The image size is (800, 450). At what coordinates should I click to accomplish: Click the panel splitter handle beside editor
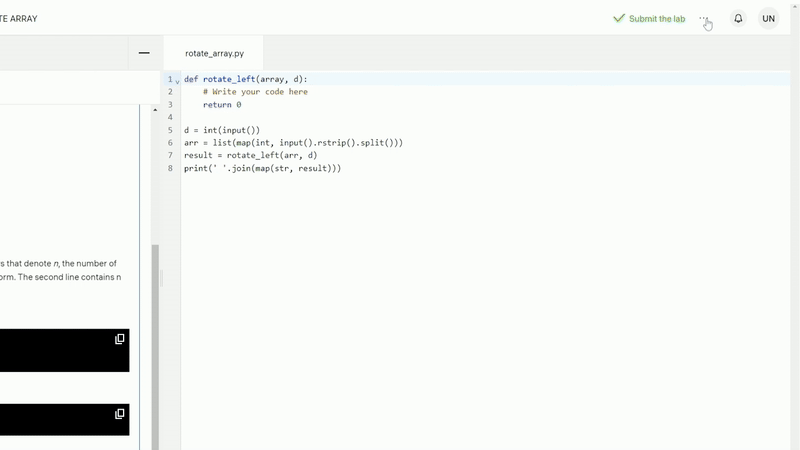click(162, 279)
